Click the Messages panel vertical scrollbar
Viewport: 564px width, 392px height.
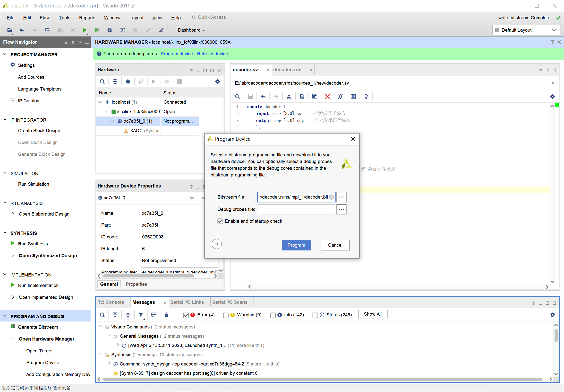coord(556,336)
